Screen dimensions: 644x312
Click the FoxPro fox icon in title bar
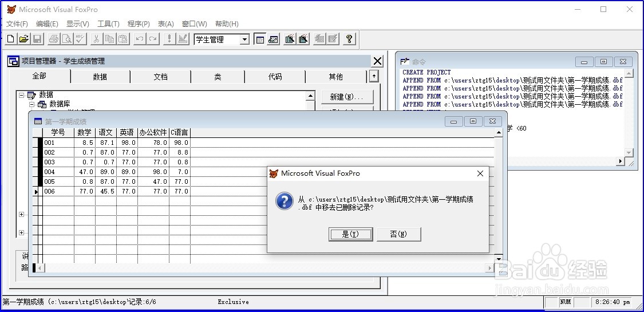click(x=11, y=9)
